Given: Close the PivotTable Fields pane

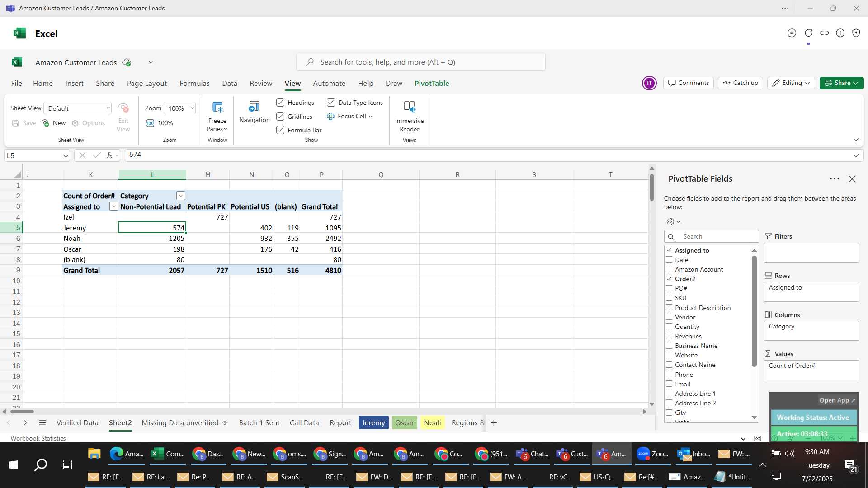Looking at the screenshot, I should point(852,179).
